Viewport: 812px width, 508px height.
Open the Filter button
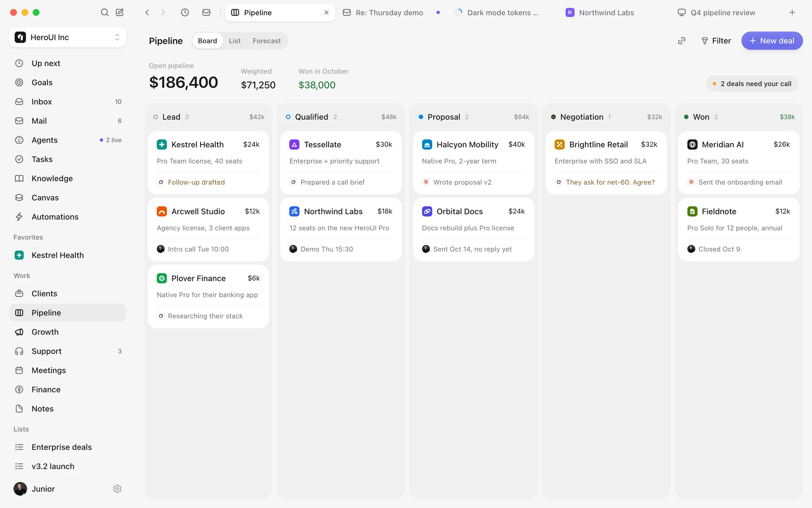click(716, 41)
